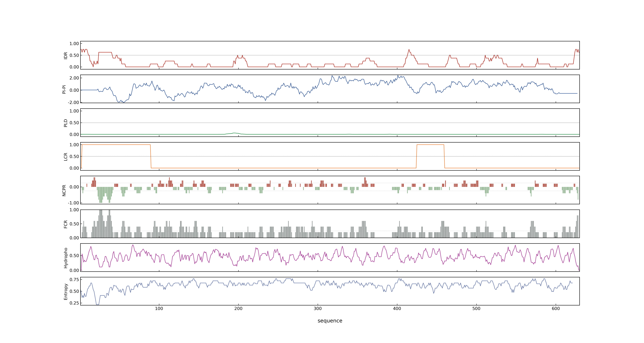The width and height of the screenshot is (644, 343).
Task: Click the x-axis tick label 100
Action: tap(159, 309)
